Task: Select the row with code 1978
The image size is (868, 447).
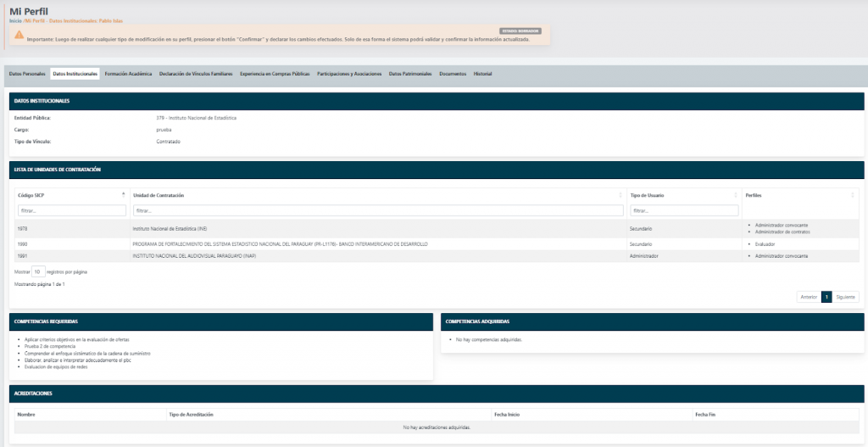Action: (x=437, y=229)
